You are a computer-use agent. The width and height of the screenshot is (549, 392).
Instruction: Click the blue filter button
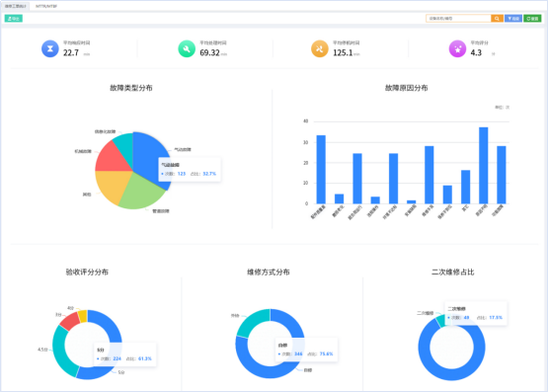[x=513, y=19]
